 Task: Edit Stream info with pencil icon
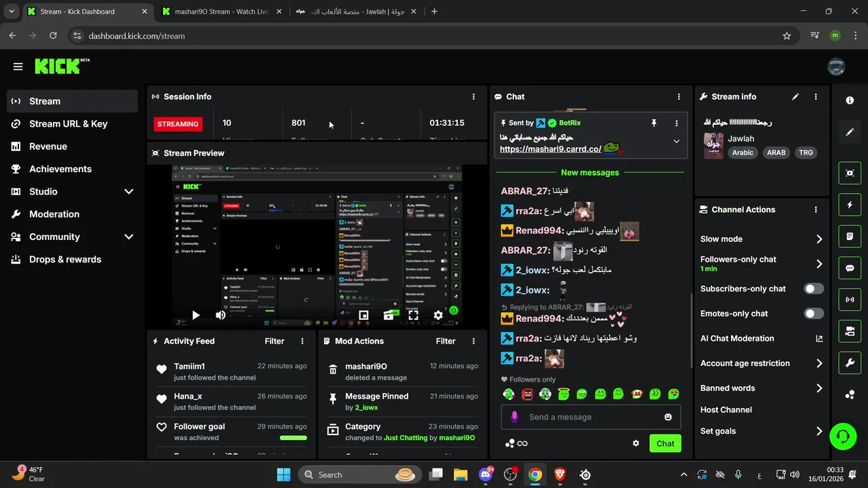tap(795, 97)
